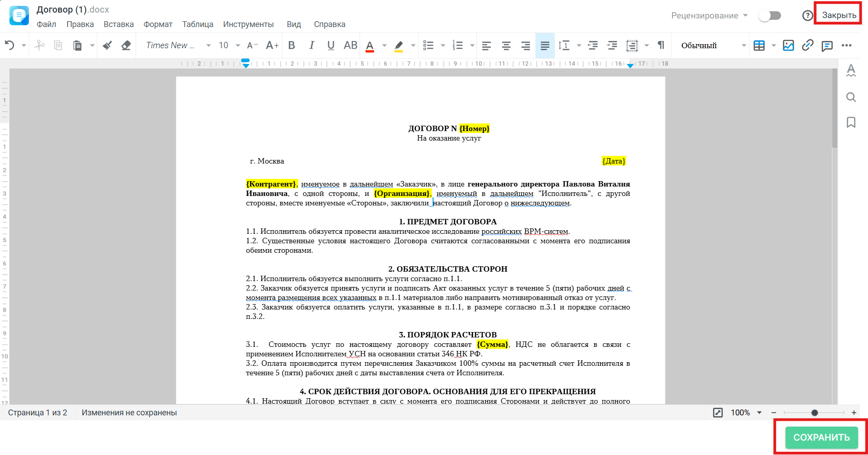This screenshot has height=455, width=868.
Task: Add a comment using the comment icon
Action: (x=827, y=45)
